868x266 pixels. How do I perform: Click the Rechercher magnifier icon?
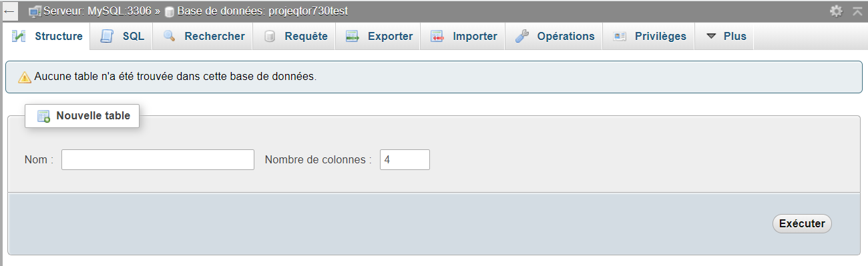170,37
